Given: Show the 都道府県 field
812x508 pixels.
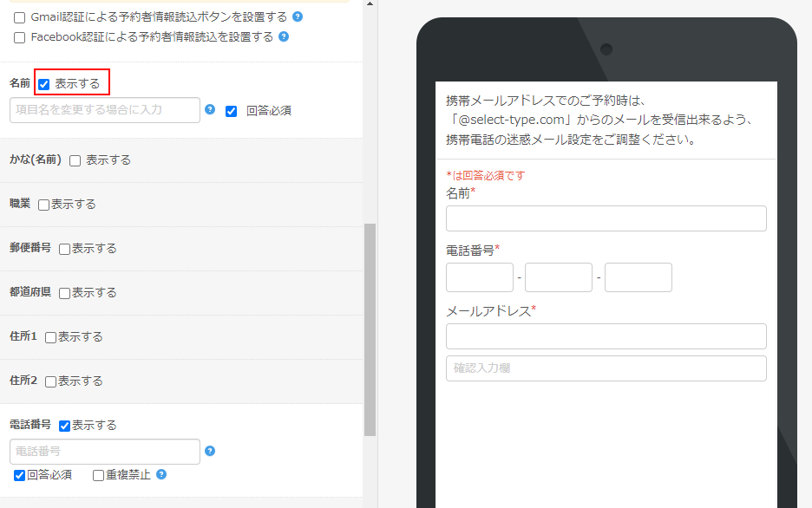Looking at the screenshot, I should coord(65,293).
